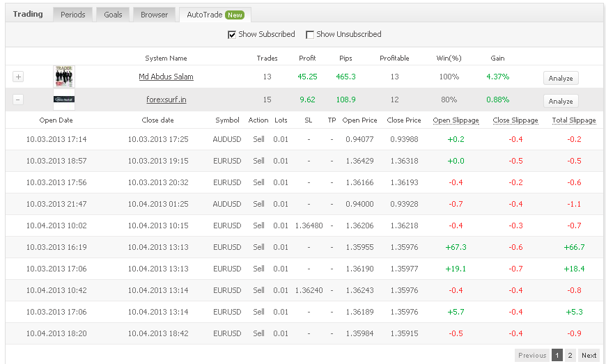Select the AutoTrade tab

(x=215, y=15)
